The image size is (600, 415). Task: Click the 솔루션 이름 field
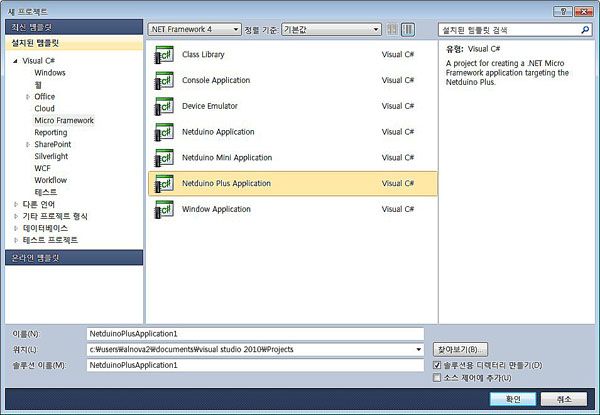click(255, 365)
